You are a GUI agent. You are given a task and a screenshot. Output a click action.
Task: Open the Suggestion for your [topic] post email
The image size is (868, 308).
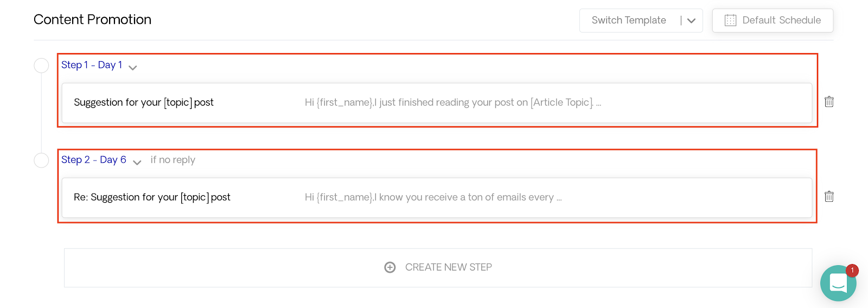pyautogui.click(x=437, y=102)
